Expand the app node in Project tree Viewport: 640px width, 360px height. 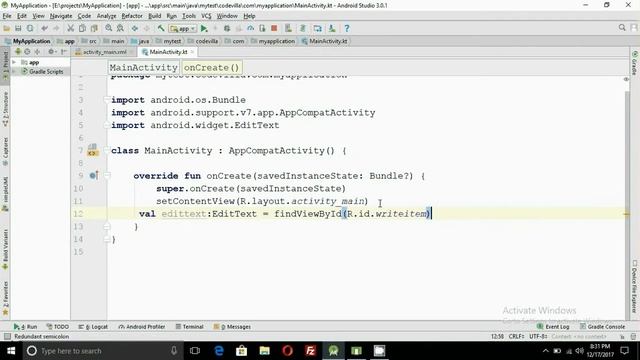point(14,62)
